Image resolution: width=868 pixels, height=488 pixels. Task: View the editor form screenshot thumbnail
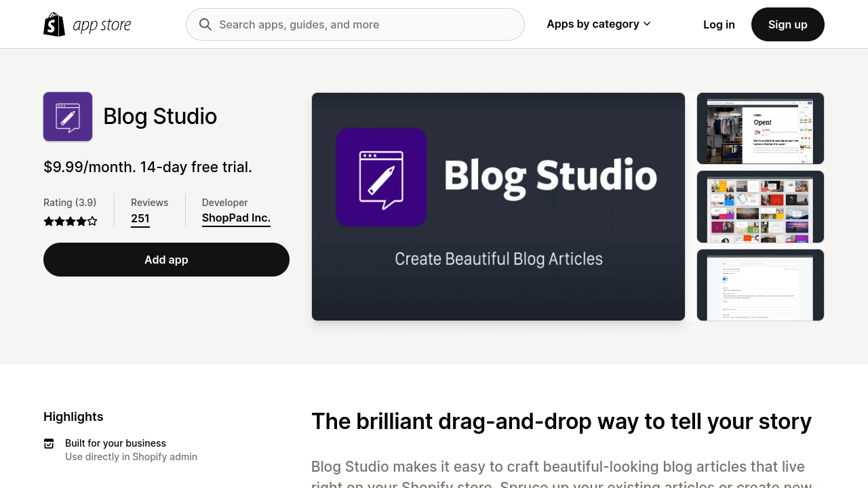(x=760, y=285)
